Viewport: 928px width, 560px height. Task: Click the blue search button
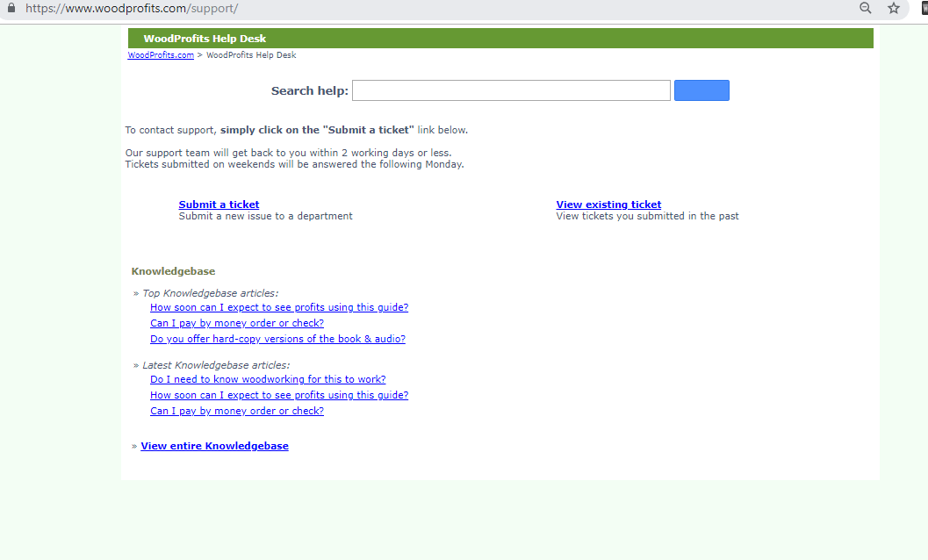pyautogui.click(x=701, y=90)
